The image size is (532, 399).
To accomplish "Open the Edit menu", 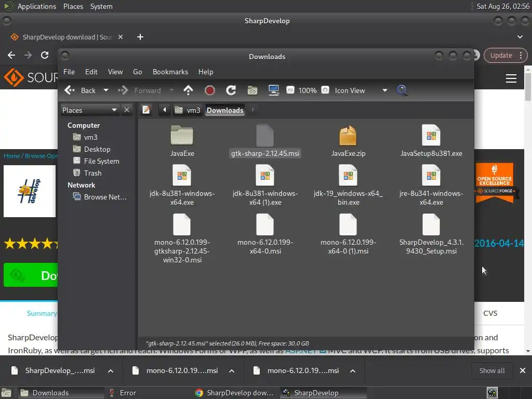I will click(x=91, y=72).
